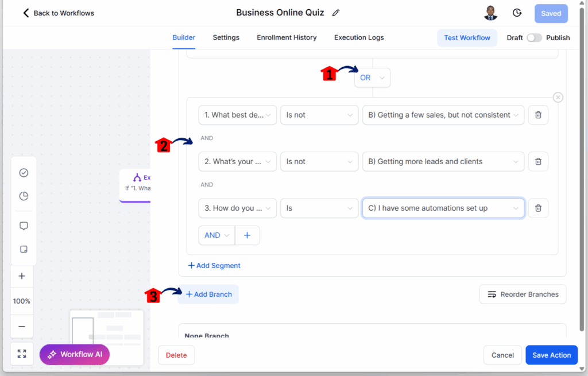Viewport: 588px width, 376px height.
Task: Remove segment with circled X icon
Action: coord(558,98)
